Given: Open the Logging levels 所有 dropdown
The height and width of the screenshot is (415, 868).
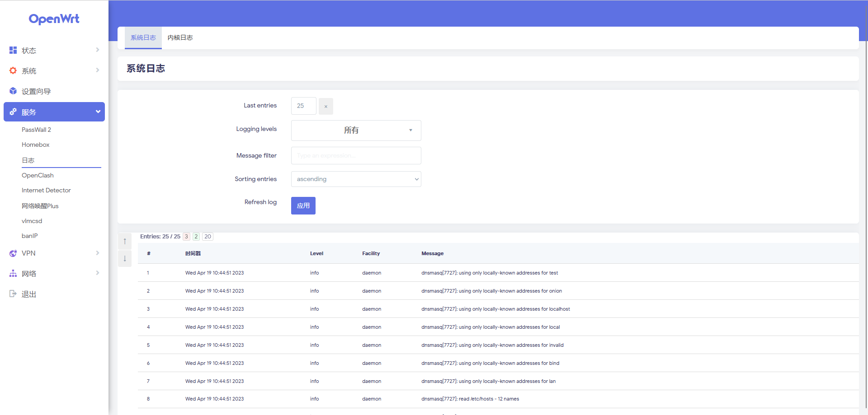Looking at the screenshot, I should tap(356, 130).
